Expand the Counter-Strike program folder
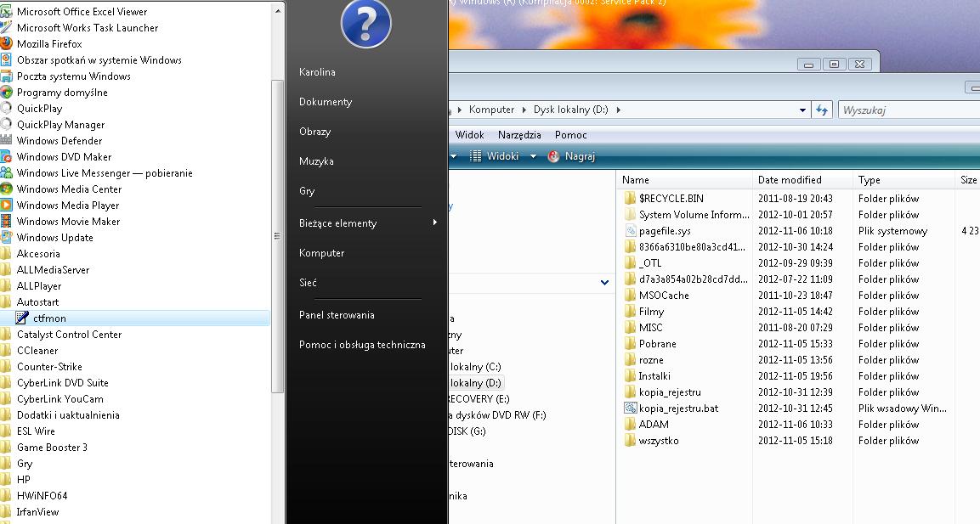The height and width of the screenshot is (524, 980). [x=49, y=367]
